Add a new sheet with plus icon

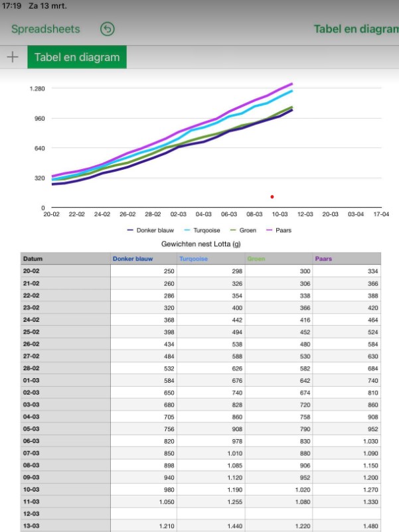tap(12, 57)
